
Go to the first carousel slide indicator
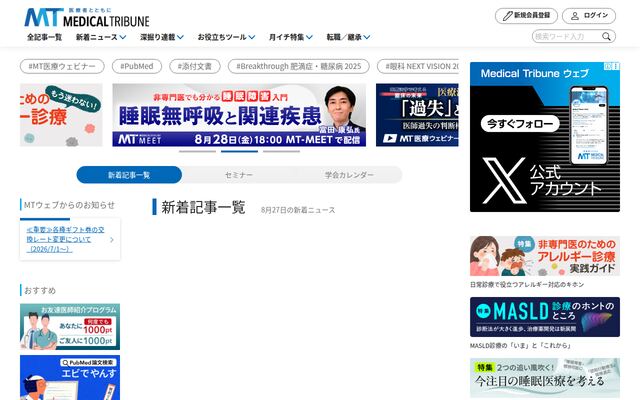pyautogui.click(x=198, y=151)
